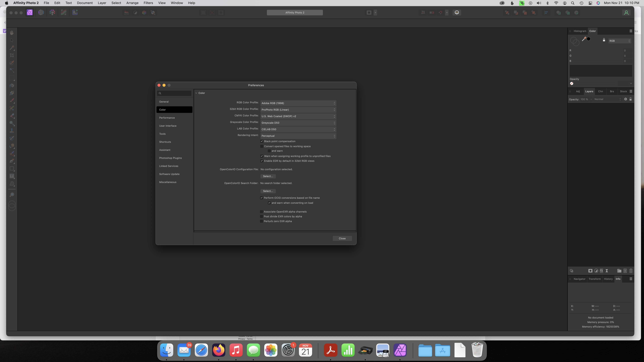Open the RGB Color Profile dropdown
Viewport: 644px width, 362px height.
[x=298, y=103]
